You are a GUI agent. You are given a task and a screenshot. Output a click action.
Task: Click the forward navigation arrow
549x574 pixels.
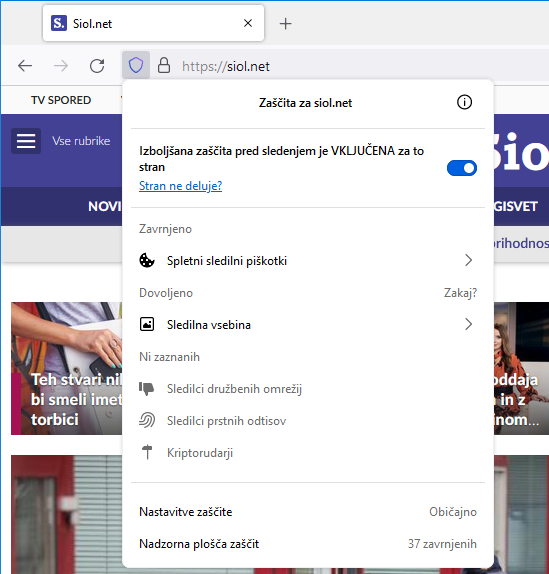pos(61,66)
